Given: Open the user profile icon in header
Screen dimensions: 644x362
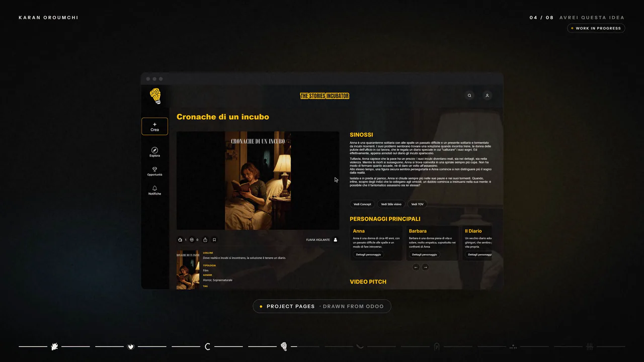Looking at the screenshot, I should pos(487,96).
